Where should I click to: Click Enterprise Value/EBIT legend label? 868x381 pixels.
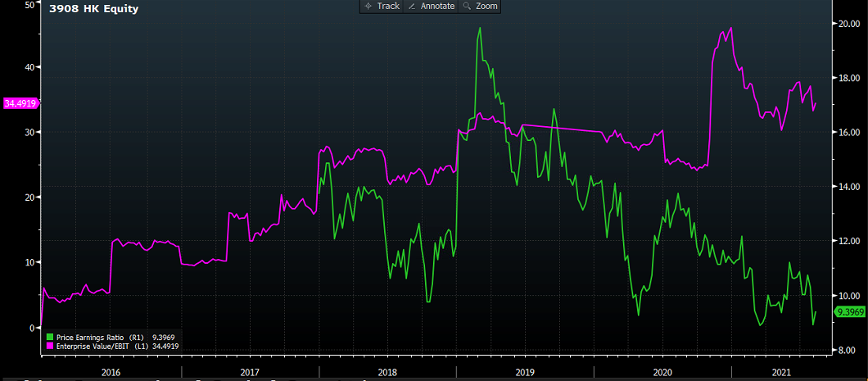[88, 346]
